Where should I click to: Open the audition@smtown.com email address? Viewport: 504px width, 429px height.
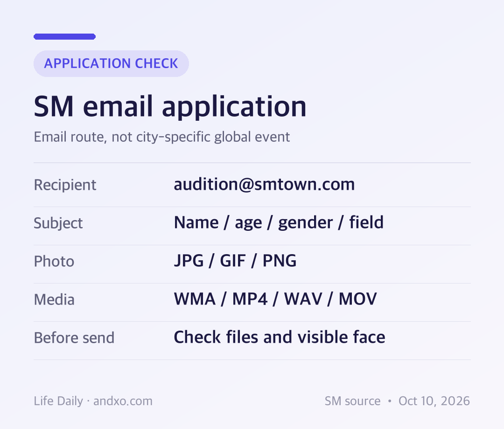[x=264, y=184]
